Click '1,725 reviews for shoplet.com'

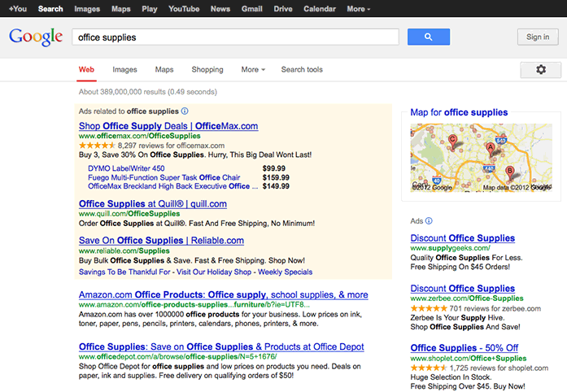point(499,368)
